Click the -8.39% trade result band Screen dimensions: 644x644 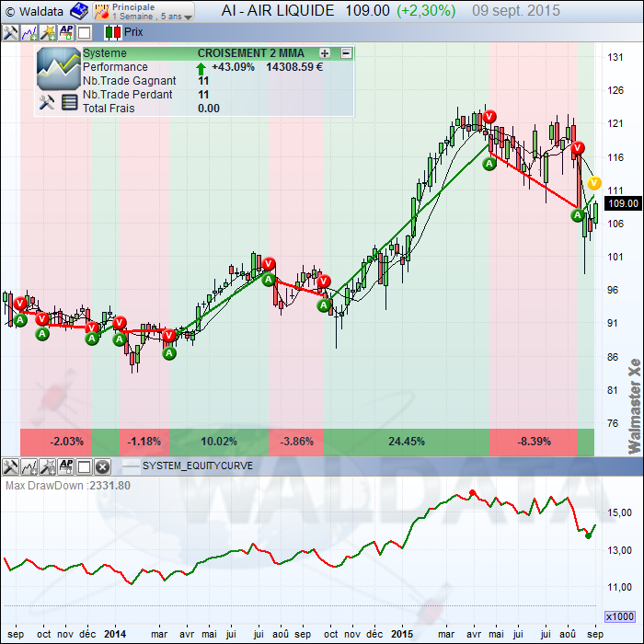(534, 442)
